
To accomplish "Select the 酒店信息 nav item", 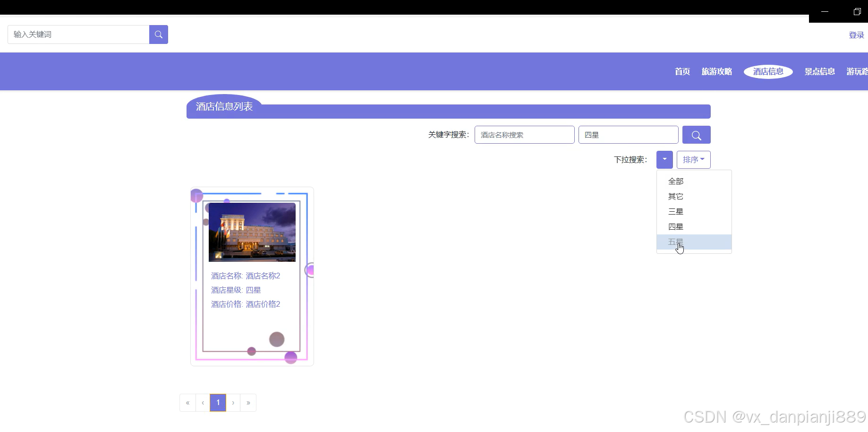I will pos(768,71).
